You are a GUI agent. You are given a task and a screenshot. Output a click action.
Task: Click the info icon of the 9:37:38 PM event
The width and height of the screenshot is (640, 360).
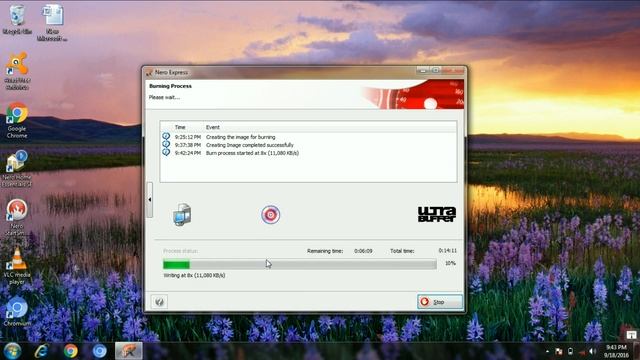(x=166, y=144)
